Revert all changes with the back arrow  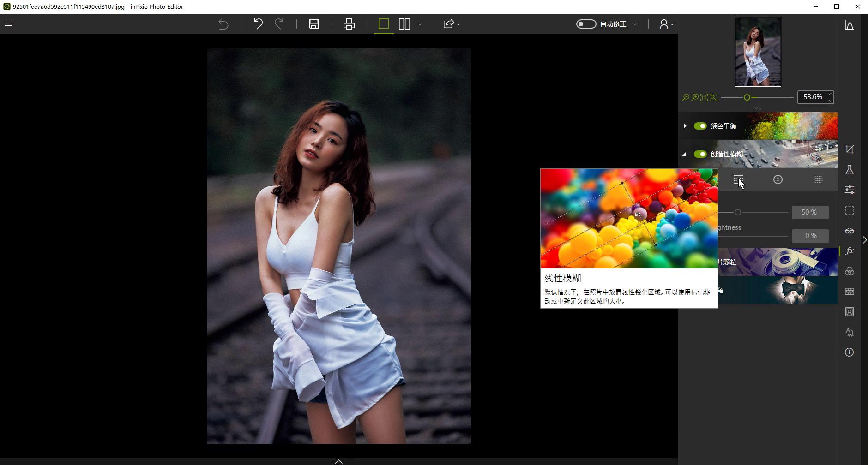tap(223, 24)
